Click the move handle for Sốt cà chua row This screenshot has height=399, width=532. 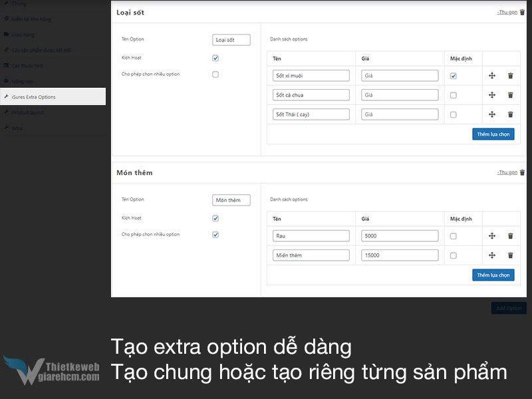(492, 95)
